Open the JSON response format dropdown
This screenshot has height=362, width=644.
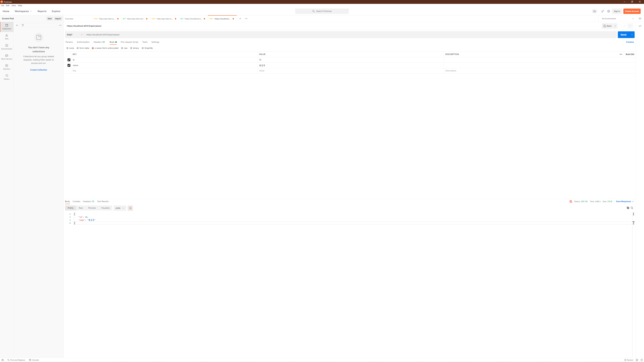pyautogui.click(x=120, y=208)
